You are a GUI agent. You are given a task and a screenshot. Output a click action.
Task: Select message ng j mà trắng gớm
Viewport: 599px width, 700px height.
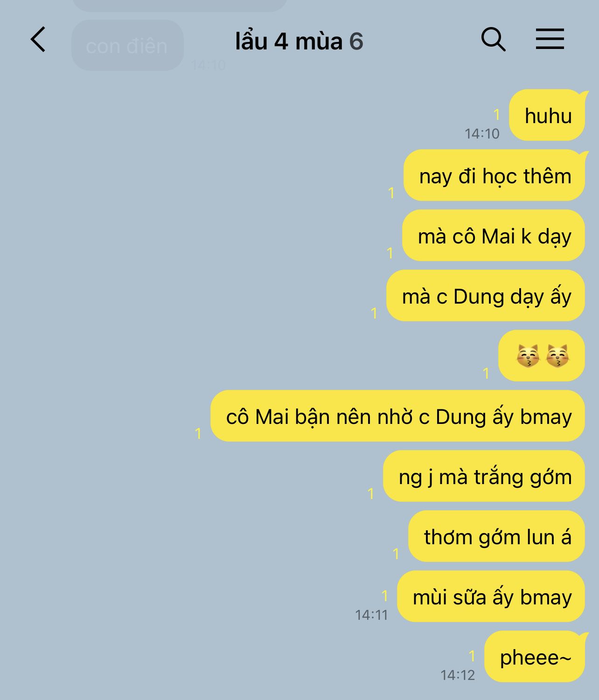(x=484, y=476)
